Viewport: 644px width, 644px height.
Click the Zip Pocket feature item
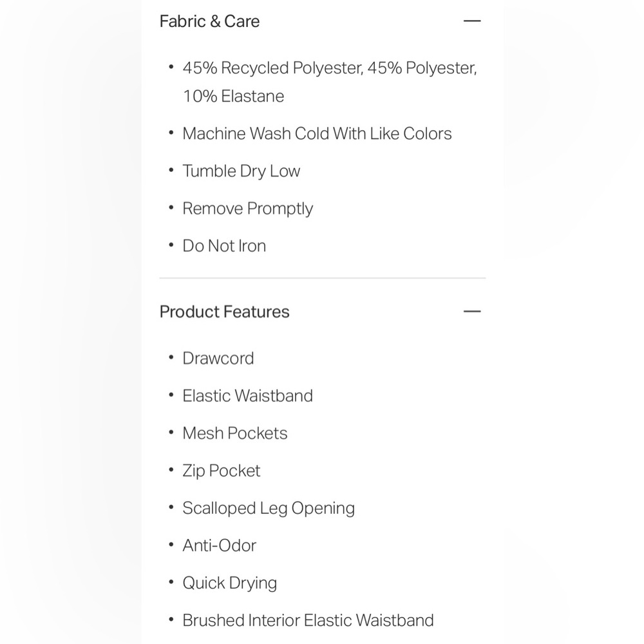222,471
